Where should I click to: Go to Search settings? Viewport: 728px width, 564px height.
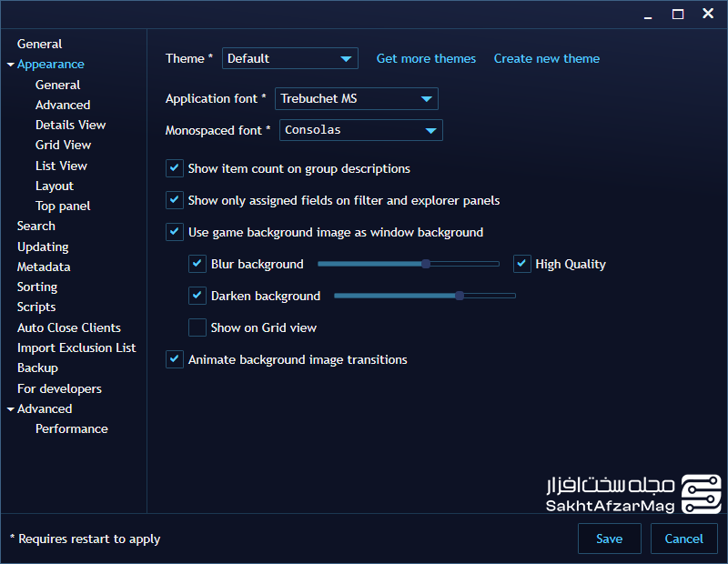tap(36, 227)
